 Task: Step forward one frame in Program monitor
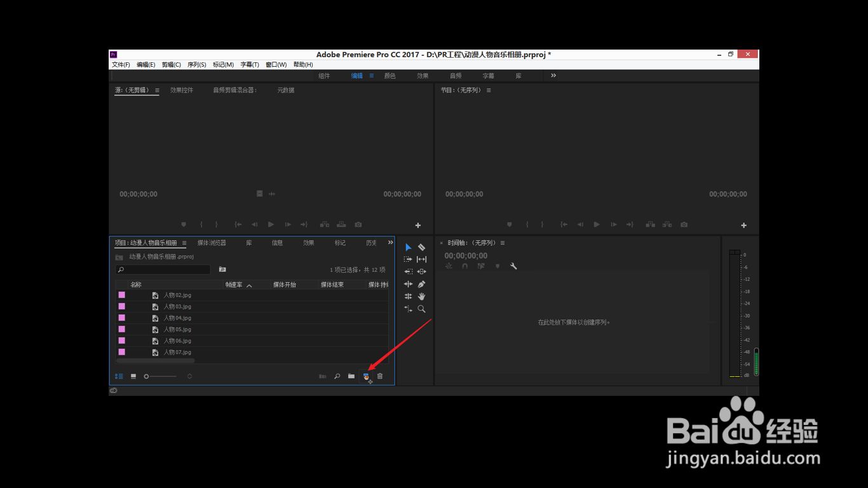coord(613,224)
